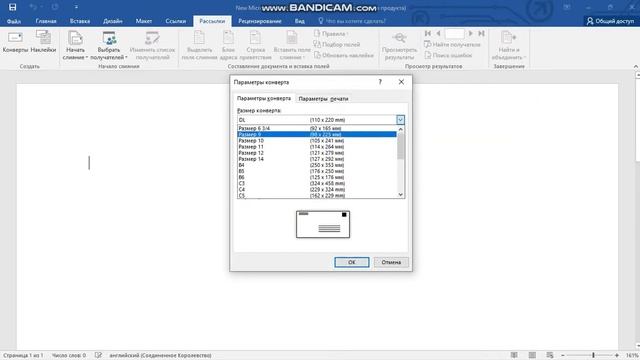Switch to the Рецензирование ribbon tab
640x360 pixels.
tap(260, 21)
